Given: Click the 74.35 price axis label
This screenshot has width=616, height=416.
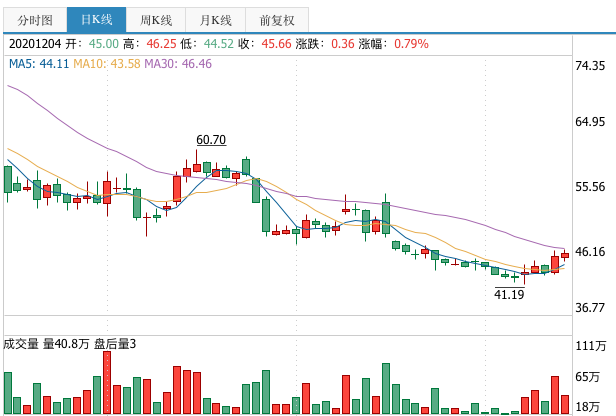Looking at the screenshot, I should point(590,66).
